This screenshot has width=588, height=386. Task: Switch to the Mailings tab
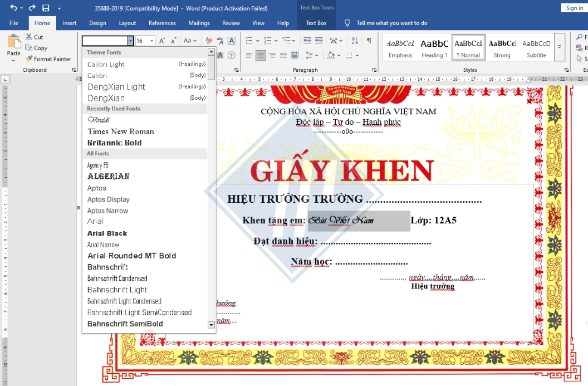click(x=199, y=23)
